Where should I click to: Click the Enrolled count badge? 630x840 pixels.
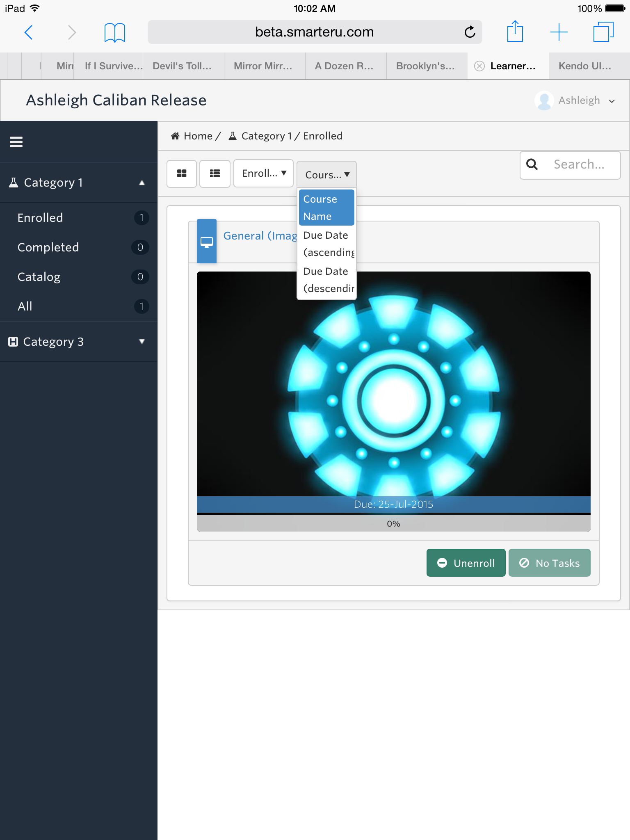coord(142,217)
